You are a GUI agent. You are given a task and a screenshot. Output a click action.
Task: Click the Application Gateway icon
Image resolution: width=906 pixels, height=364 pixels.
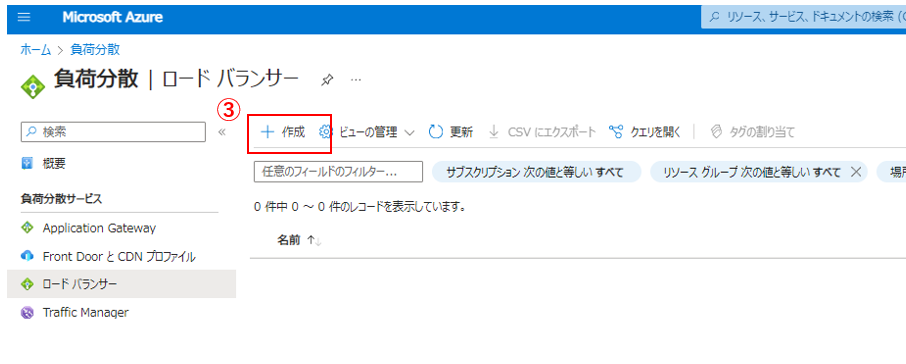point(27,228)
